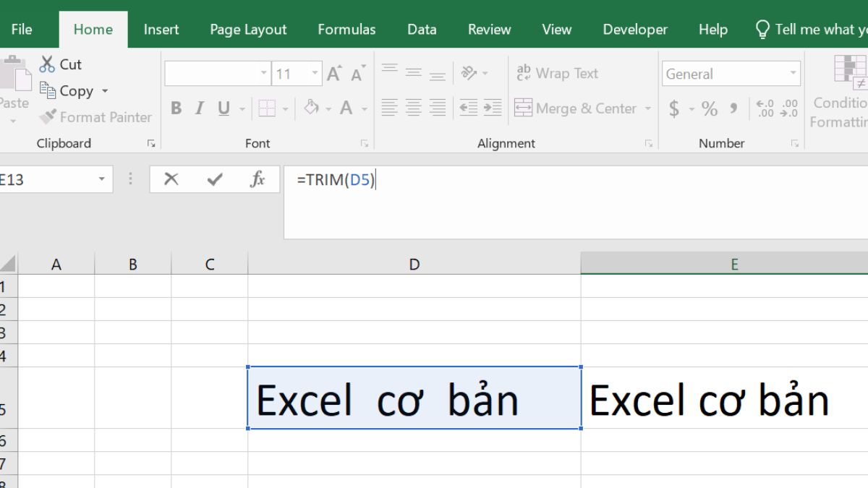
Task: Open Copy dropdown arrow
Action: coord(105,91)
